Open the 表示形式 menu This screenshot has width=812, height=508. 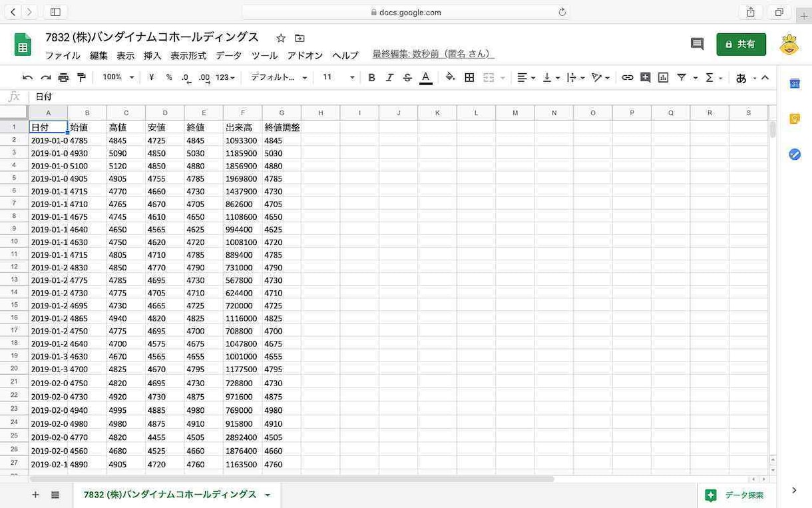coord(188,56)
